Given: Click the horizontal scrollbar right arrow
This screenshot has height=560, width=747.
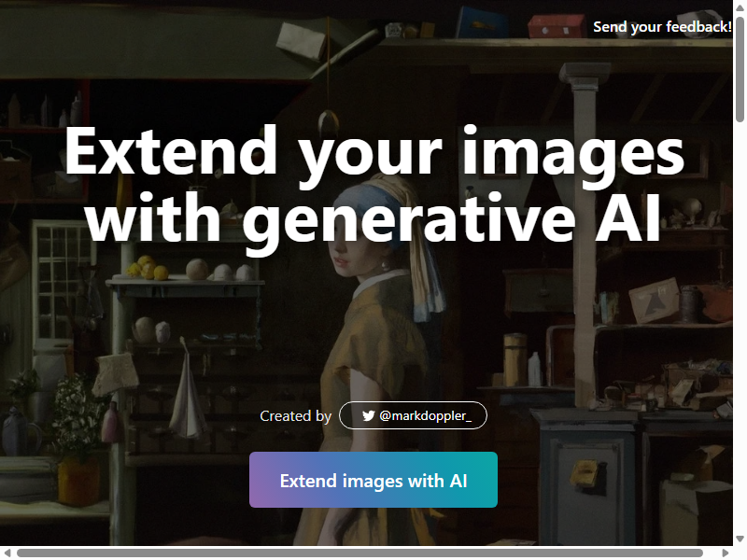Looking at the screenshot, I should (726, 553).
